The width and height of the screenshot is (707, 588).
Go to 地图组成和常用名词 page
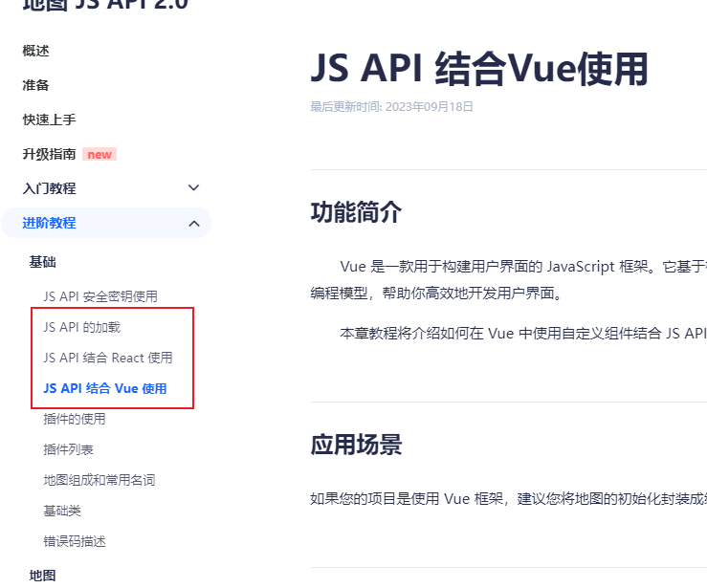pos(99,480)
